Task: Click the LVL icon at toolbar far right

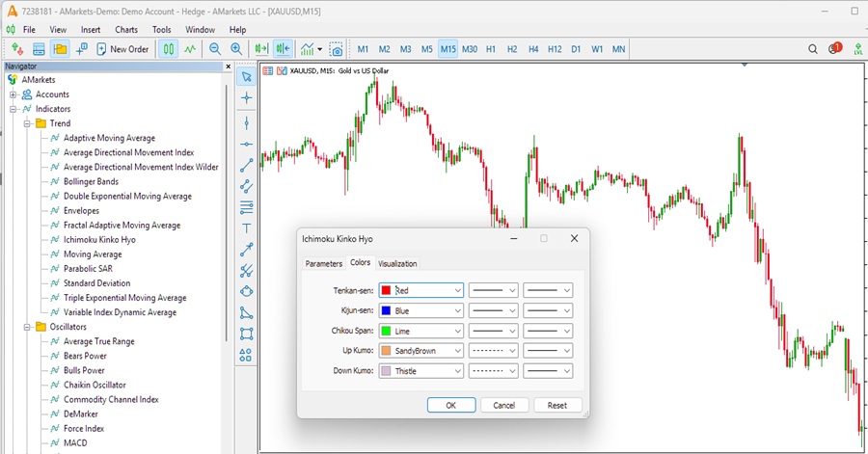Action: pos(858,49)
